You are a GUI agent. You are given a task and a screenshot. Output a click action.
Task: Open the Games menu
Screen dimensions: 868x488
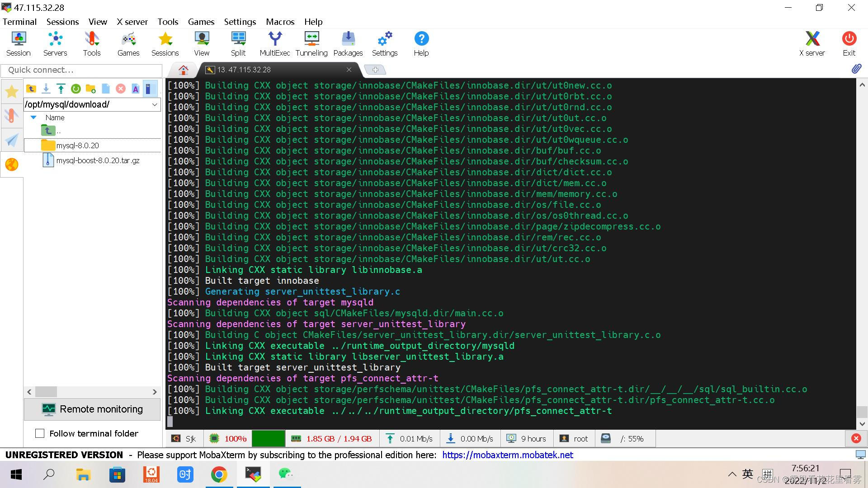click(201, 22)
